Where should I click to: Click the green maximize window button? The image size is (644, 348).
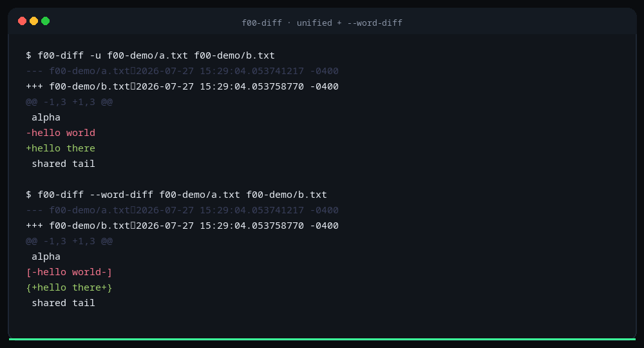pos(45,21)
